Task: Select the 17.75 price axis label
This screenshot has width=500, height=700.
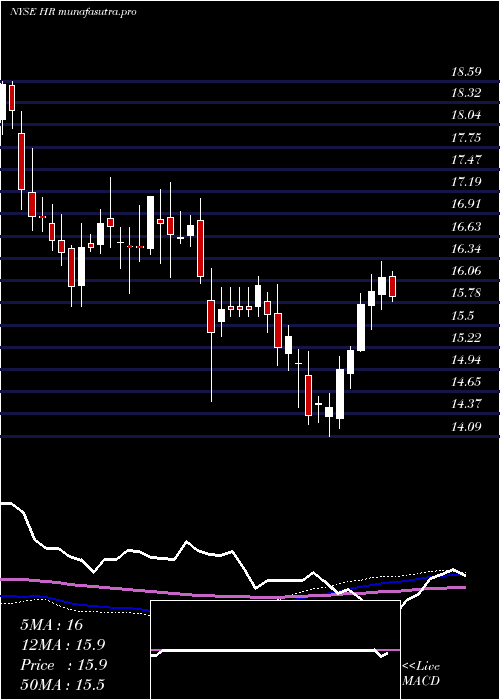Action: [x=467, y=138]
